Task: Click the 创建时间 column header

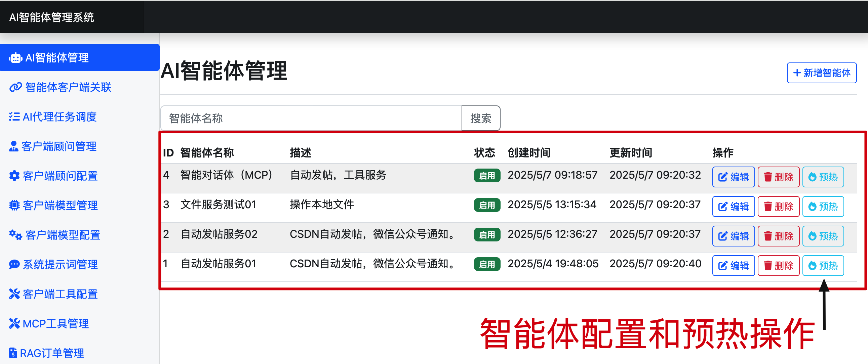Action: click(x=529, y=153)
